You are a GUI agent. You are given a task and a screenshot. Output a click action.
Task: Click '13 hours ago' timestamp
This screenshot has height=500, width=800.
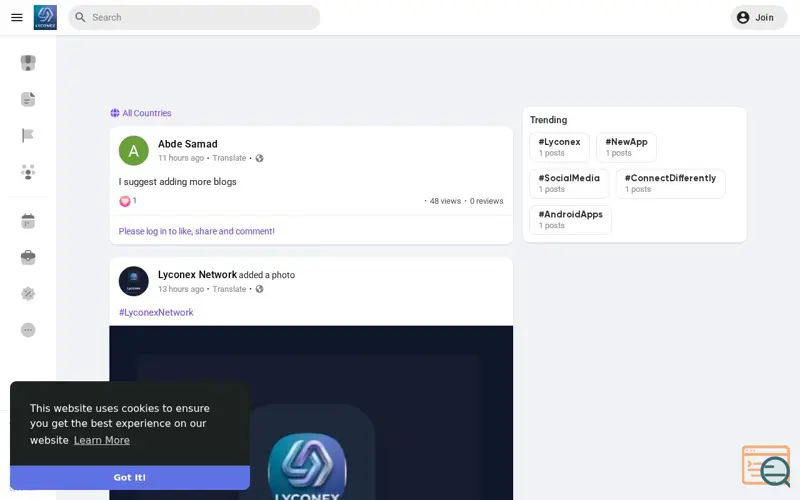click(x=181, y=289)
